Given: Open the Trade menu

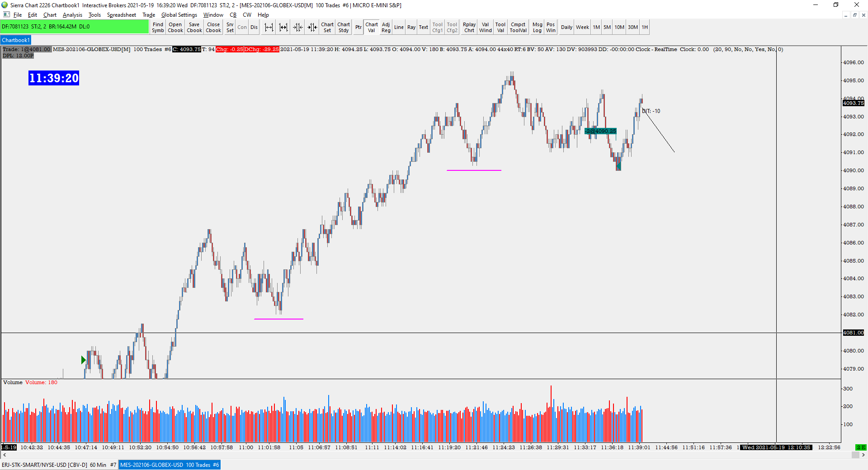Looking at the screenshot, I should point(149,15).
